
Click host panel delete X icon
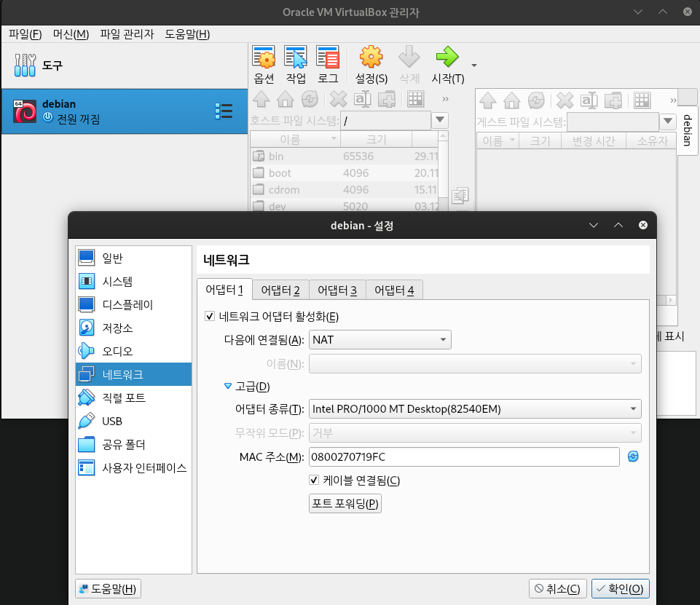click(339, 99)
